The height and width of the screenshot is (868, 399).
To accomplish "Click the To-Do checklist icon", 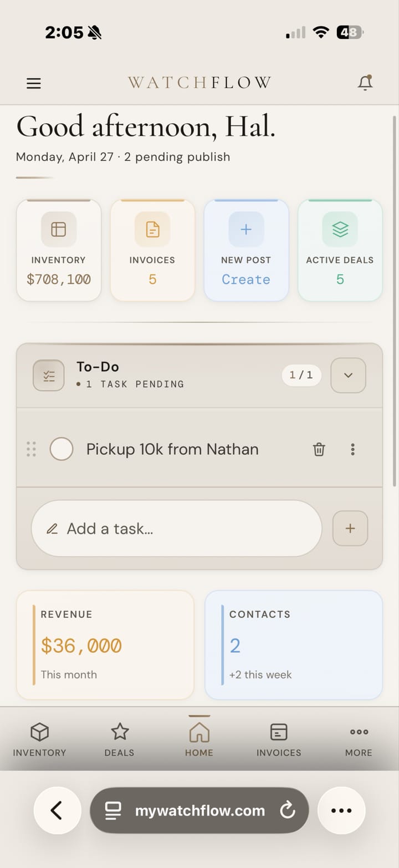I will [x=48, y=375].
